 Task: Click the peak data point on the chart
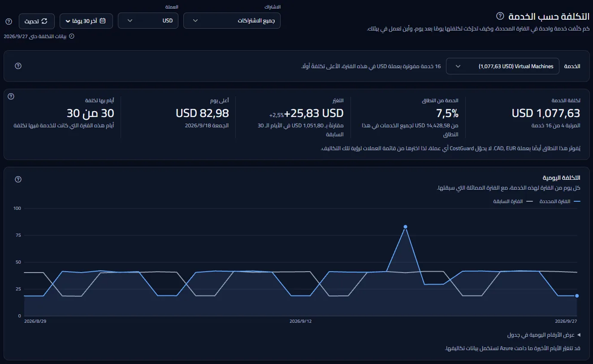405,227
